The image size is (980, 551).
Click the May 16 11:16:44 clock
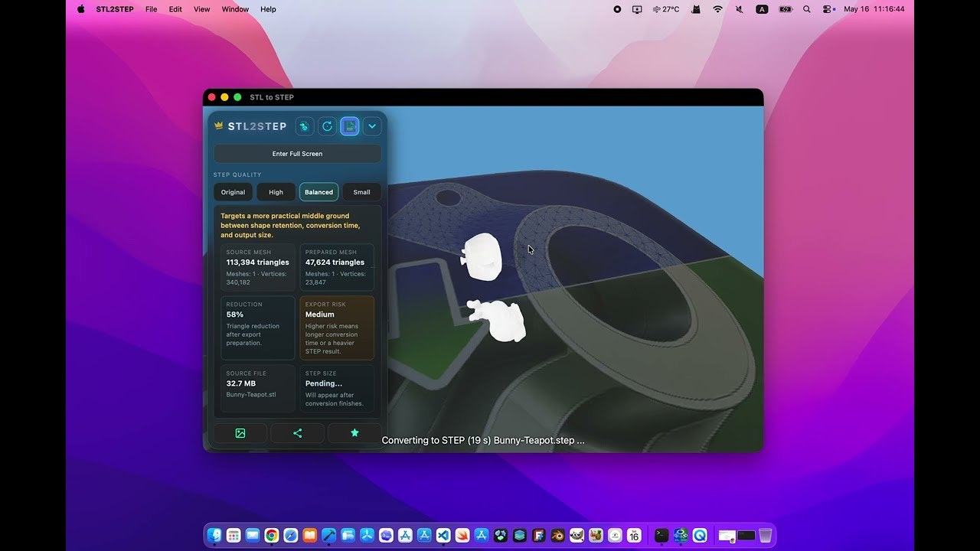point(874,9)
